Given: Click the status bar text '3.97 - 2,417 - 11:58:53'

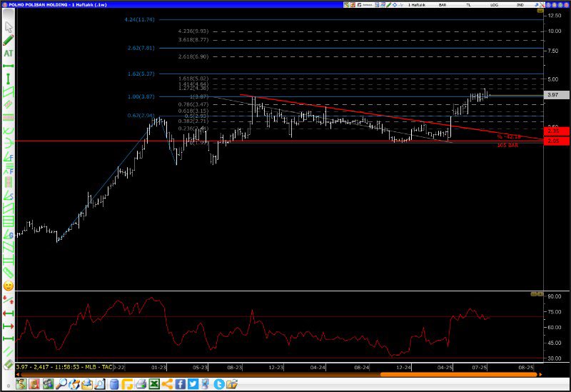Looking at the screenshot, I should tap(48, 367).
